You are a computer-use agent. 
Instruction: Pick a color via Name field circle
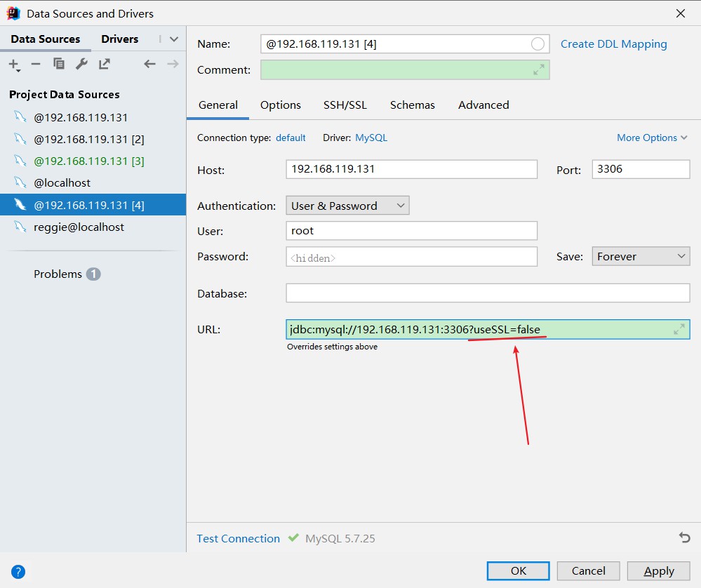pyautogui.click(x=538, y=44)
